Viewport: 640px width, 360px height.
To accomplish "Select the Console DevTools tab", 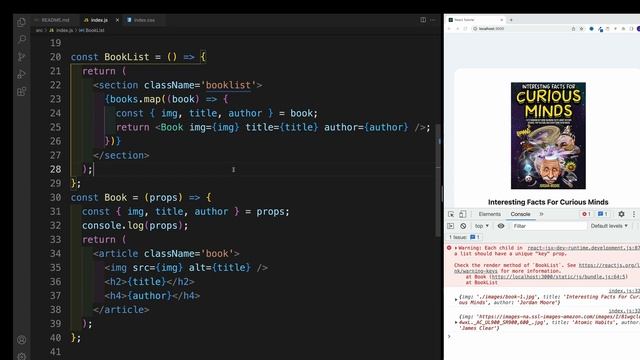I will coord(520,214).
